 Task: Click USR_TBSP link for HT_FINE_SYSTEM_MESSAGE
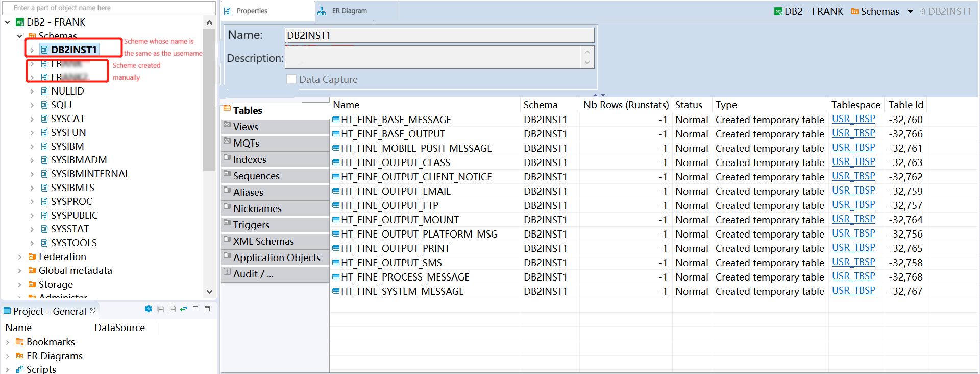click(x=853, y=291)
